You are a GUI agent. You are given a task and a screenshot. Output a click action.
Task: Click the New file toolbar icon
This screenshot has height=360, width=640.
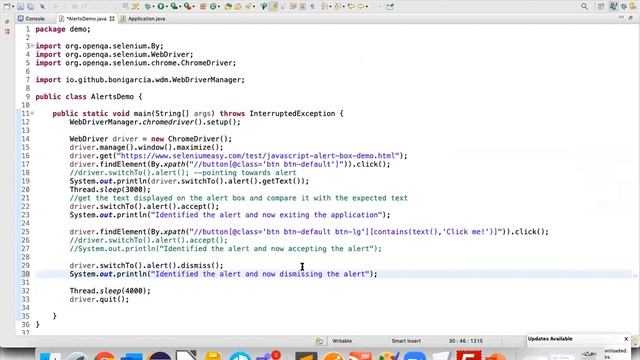click(x=7, y=6)
